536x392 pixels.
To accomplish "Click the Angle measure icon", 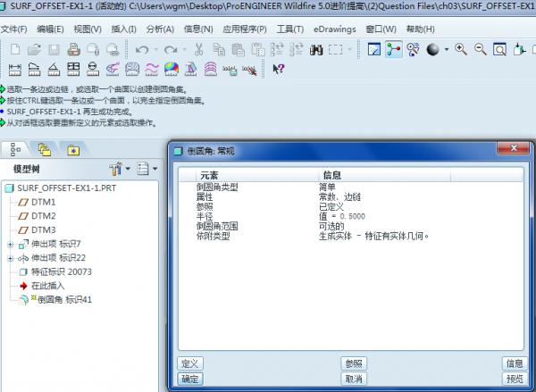I will coord(54,70).
